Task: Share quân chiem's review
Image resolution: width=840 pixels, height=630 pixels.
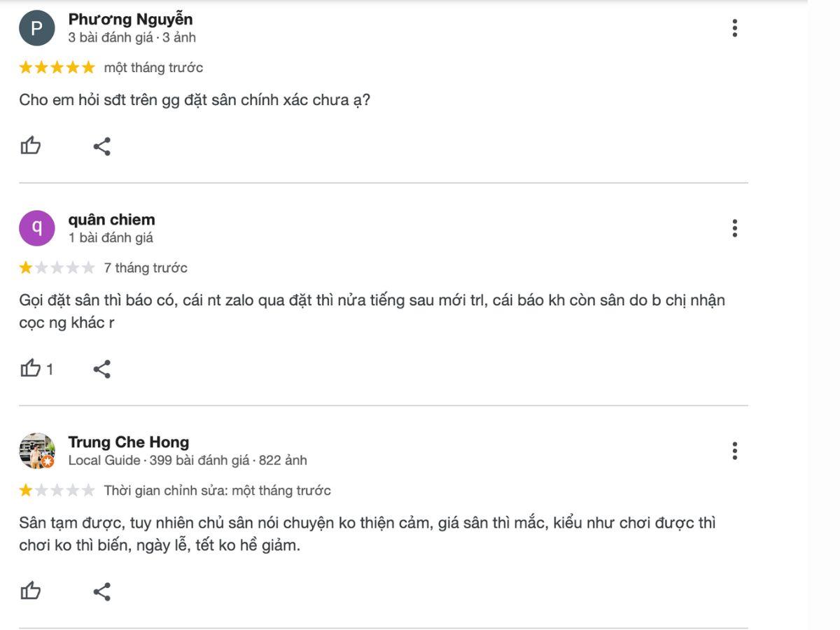Action: 102,369
